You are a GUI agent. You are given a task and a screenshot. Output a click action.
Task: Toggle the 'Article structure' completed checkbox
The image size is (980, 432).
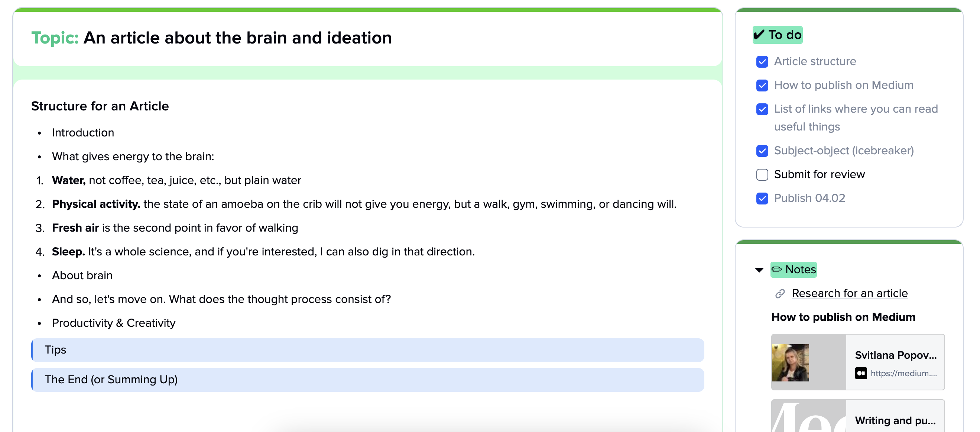pos(762,61)
